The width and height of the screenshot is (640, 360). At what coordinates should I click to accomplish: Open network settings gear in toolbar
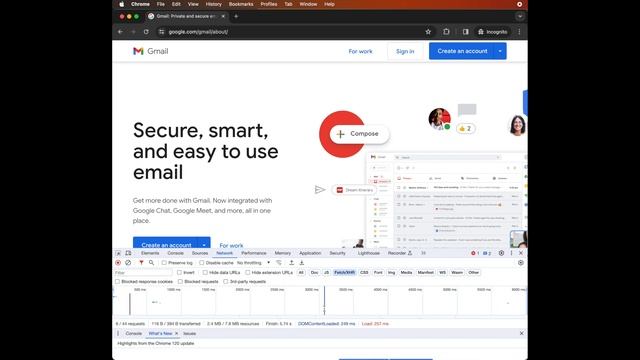pos(521,263)
